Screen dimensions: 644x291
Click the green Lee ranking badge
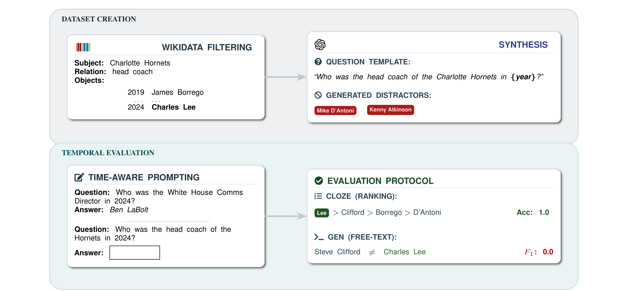[x=322, y=213]
